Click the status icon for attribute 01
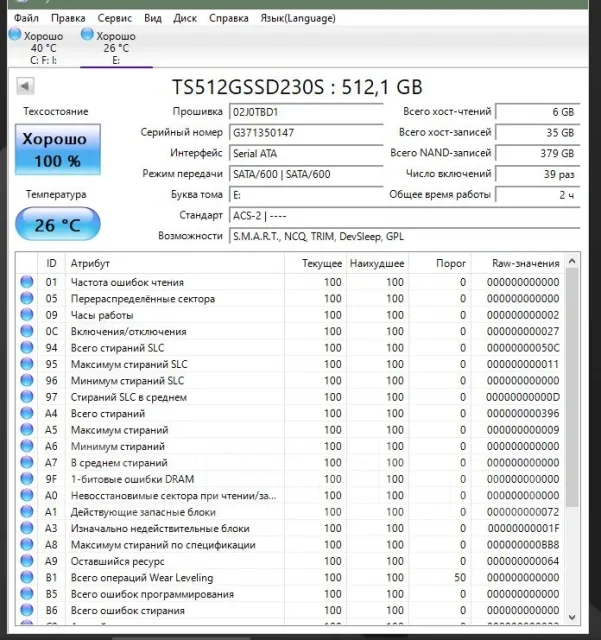 pos(27,282)
